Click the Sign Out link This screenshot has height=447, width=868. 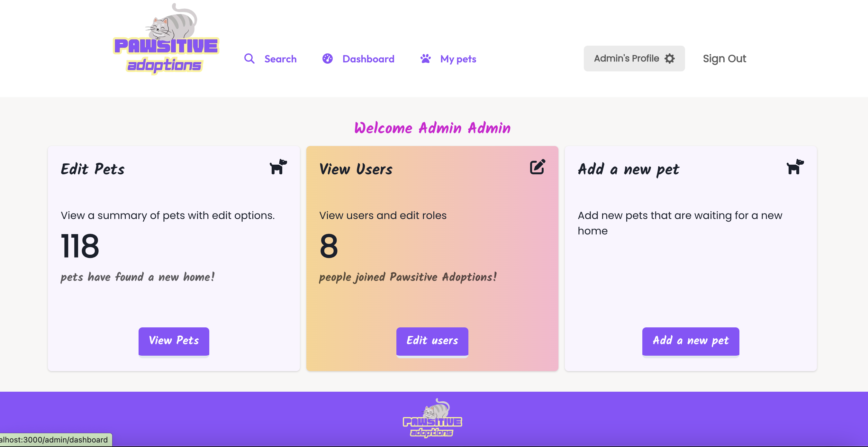pyautogui.click(x=724, y=58)
